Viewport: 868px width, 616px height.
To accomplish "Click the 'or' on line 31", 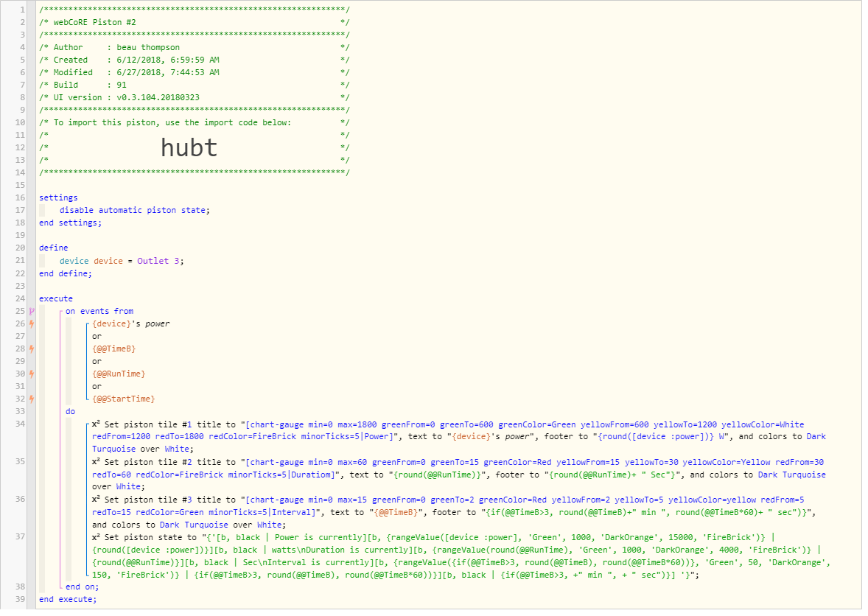I will 97,388.
